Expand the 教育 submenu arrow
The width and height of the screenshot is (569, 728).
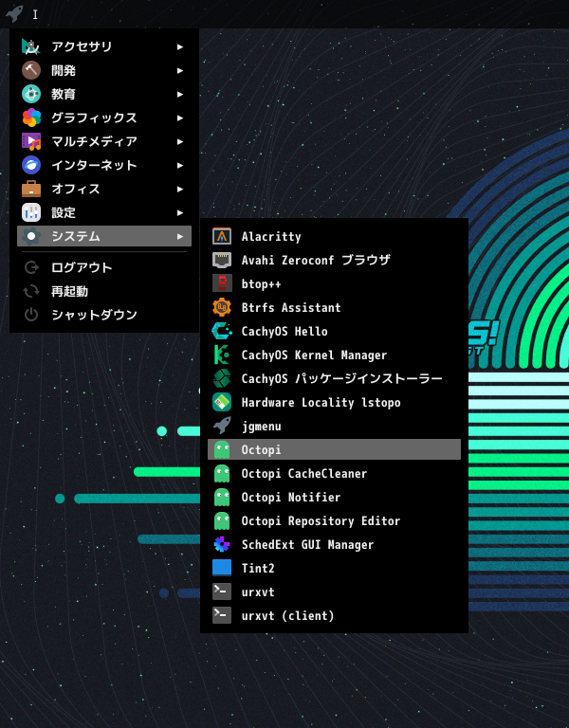pyautogui.click(x=180, y=94)
